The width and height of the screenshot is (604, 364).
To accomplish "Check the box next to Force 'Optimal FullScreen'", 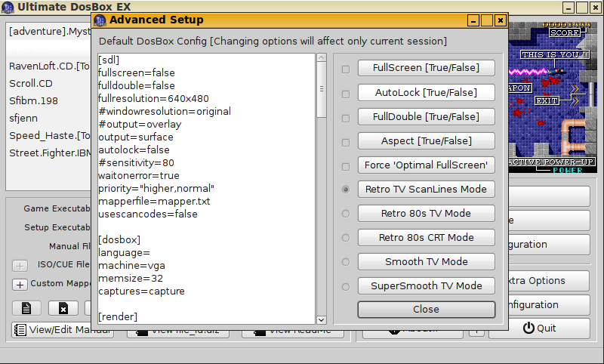I will tap(346, 165).
